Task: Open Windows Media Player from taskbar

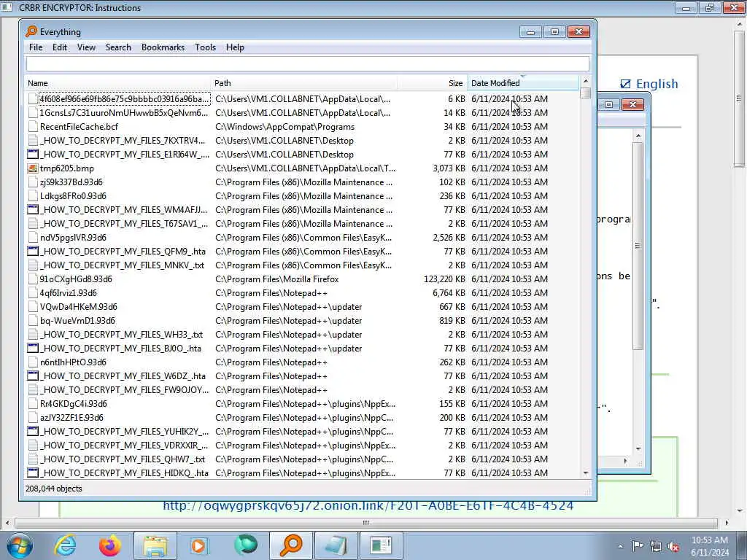Action: click(198, 545)
